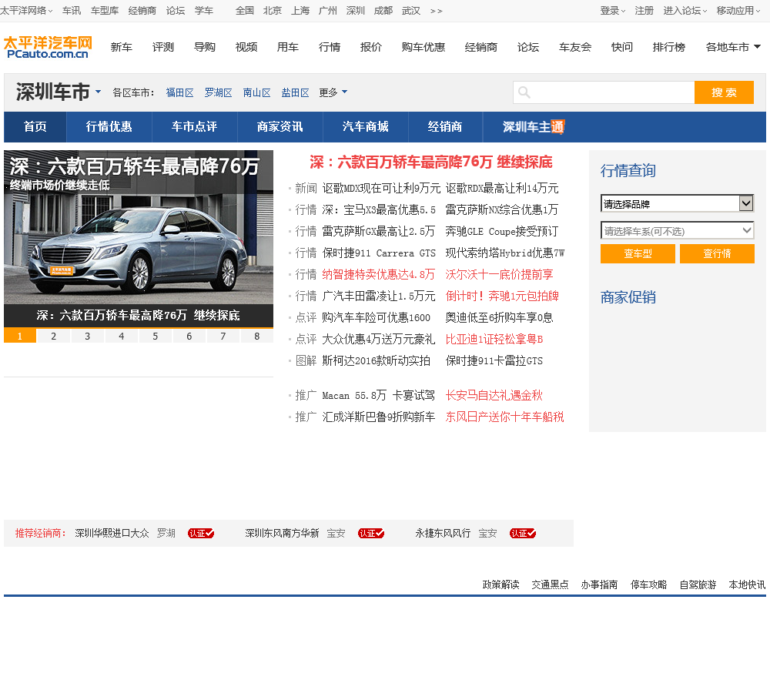Image resolution: width=770 pixels, height=700 pixels.
Task: Expand the 更多 districts dropdown
Action: pos(333,92)
